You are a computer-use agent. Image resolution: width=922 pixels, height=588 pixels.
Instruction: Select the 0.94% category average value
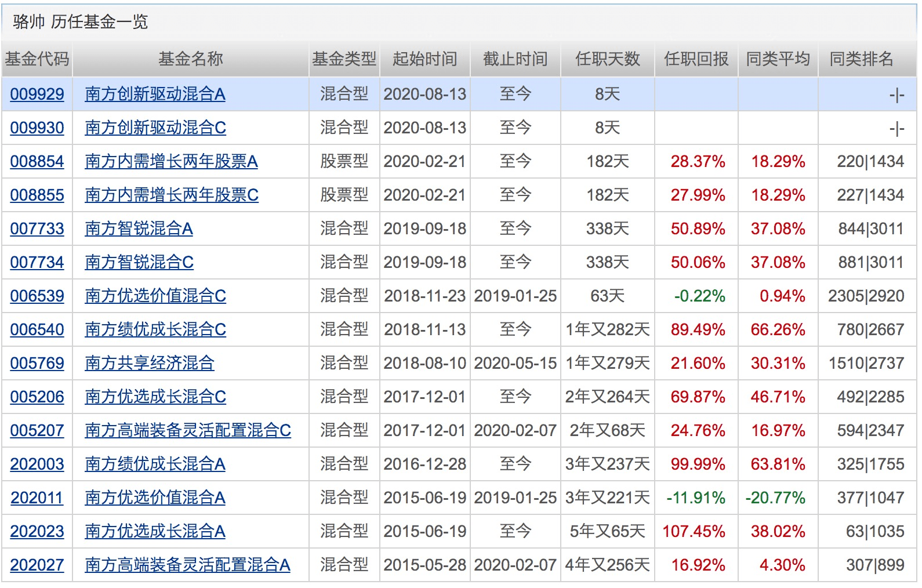click(x=782, y=296)
